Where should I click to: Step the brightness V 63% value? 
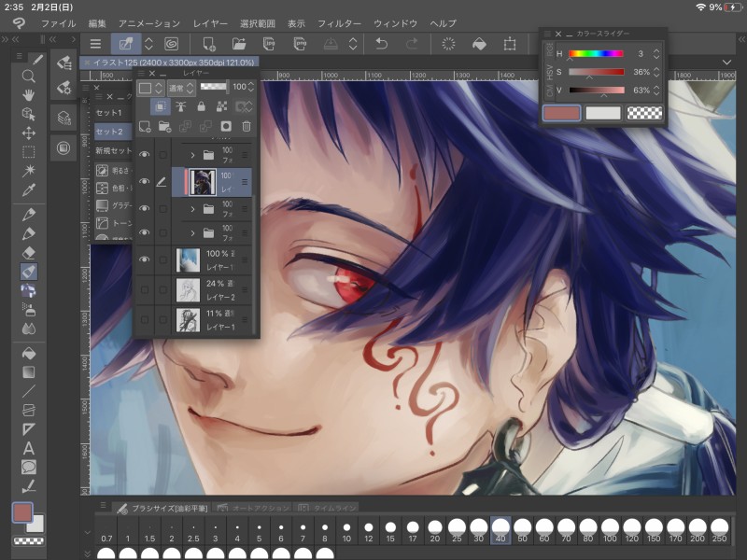tap(656, 90)
